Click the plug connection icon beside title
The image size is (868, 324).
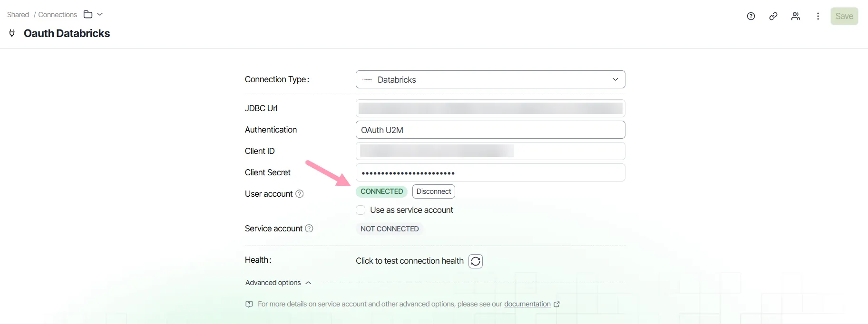pyautogui.click(x=12, y=33)
